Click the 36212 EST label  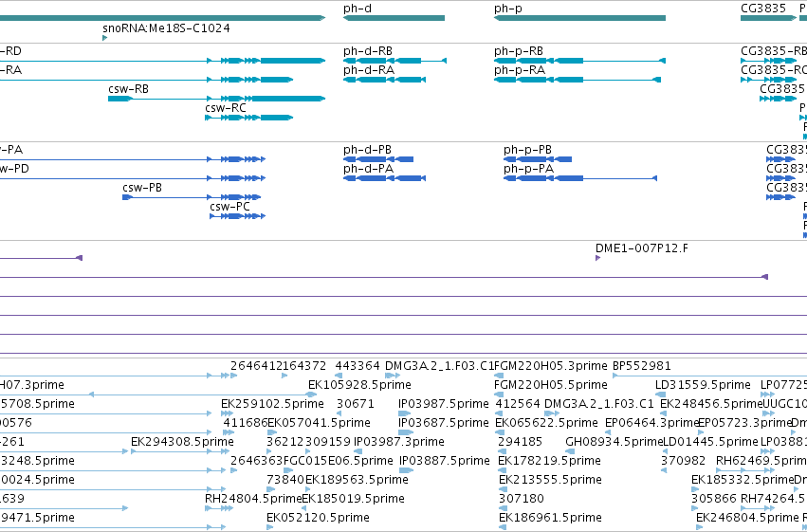point(285,442)
